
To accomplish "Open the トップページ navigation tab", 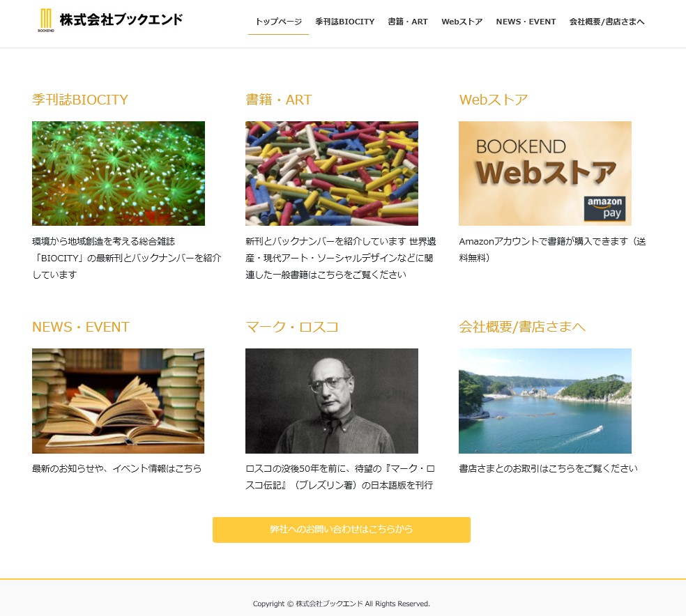I will click(278, 22).
